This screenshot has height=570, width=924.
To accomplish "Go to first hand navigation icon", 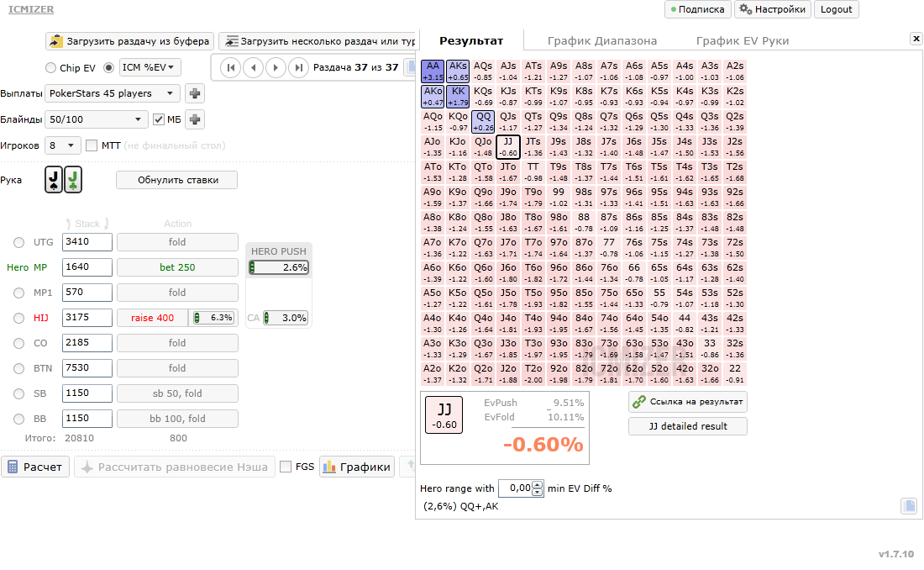I will [231, 68].
